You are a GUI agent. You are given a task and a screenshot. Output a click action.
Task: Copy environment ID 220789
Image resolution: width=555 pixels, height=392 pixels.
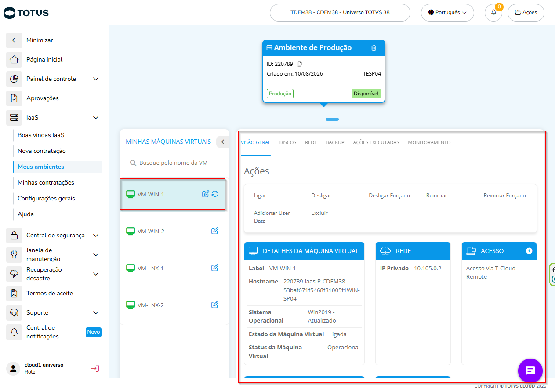click(299, 64)
